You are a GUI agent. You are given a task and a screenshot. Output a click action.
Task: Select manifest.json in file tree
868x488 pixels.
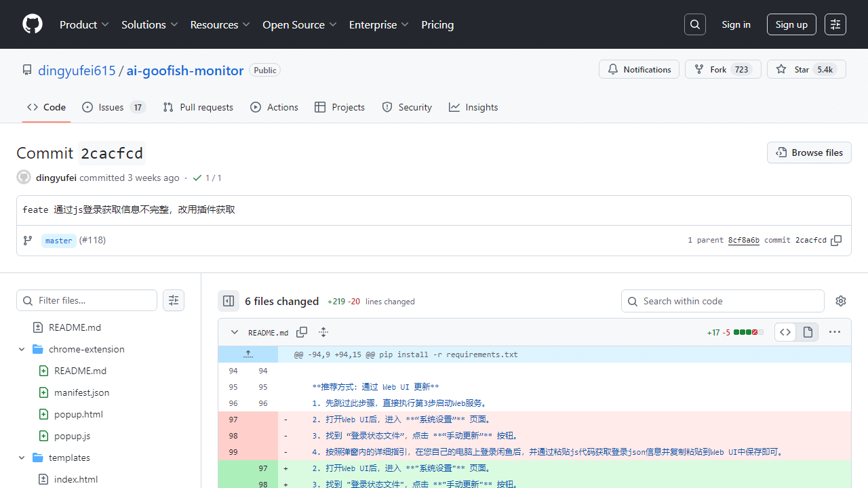click(x=81, y=392)
